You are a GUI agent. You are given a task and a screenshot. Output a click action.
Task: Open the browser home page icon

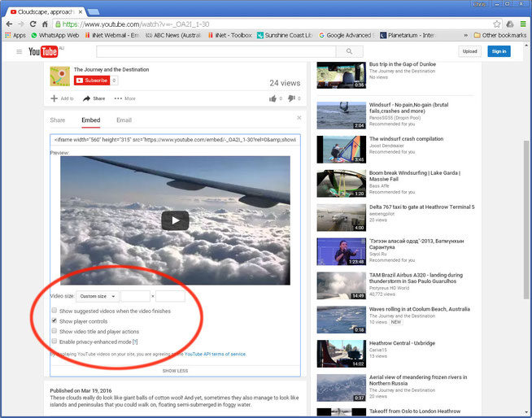pos(45,24)
